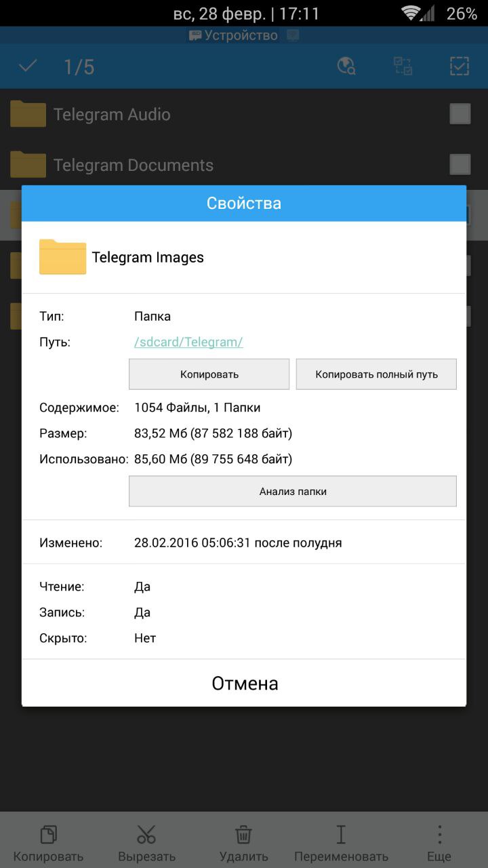Tap the 1/5 selection counter

[79, 66]
